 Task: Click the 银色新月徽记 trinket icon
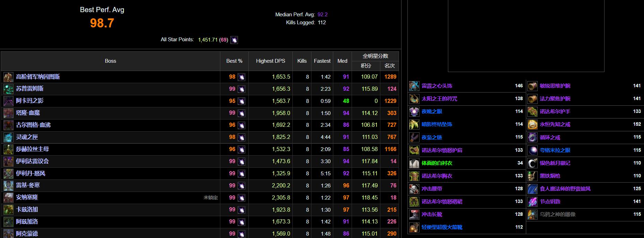tap(532, 163)
